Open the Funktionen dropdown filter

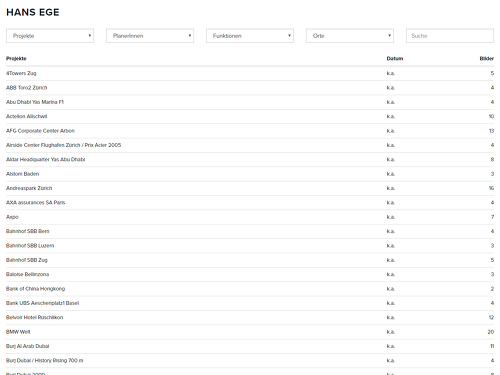pyautogui.click(x=250, y=36)
